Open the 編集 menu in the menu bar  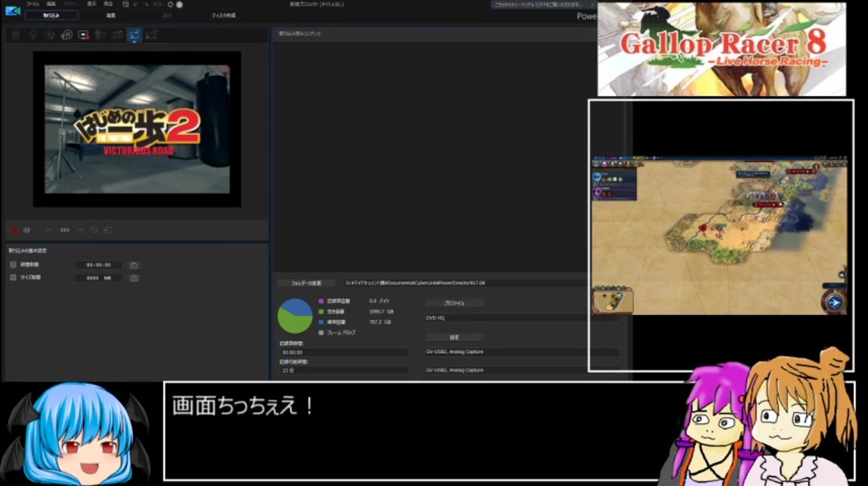[52, 4]
